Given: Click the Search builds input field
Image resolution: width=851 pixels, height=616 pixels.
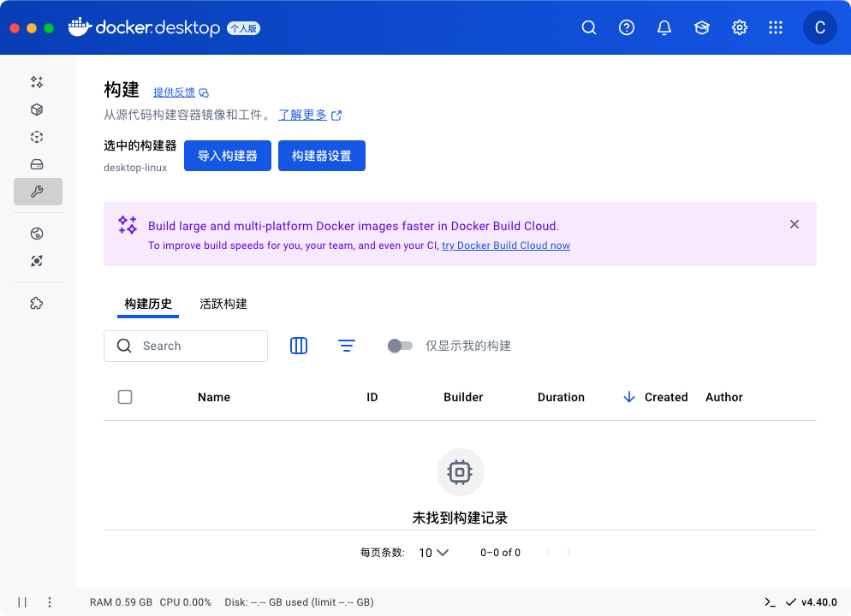Looking at the screenshot, I should pyautogui.click(x=186, y=346).
